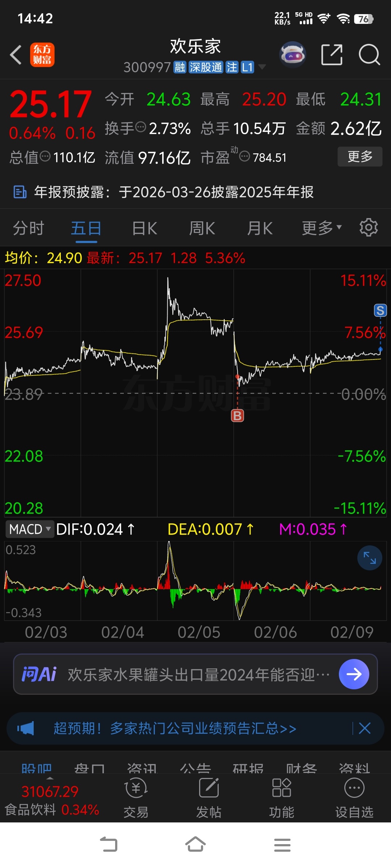Screen dimensions: 391x868
Task: Tap the 欢乐家 stock title
Action: click(x=195, y=46)
